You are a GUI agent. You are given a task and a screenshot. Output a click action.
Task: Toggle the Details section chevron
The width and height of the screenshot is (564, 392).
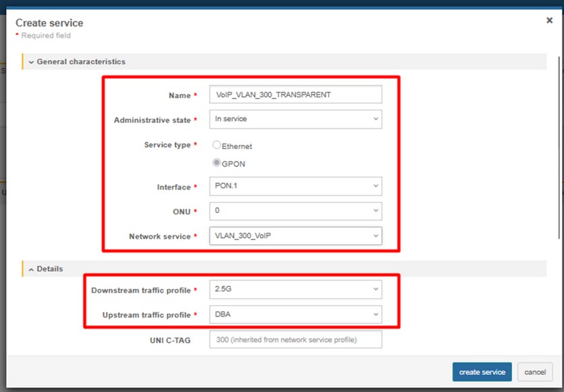tap(31, 269)
